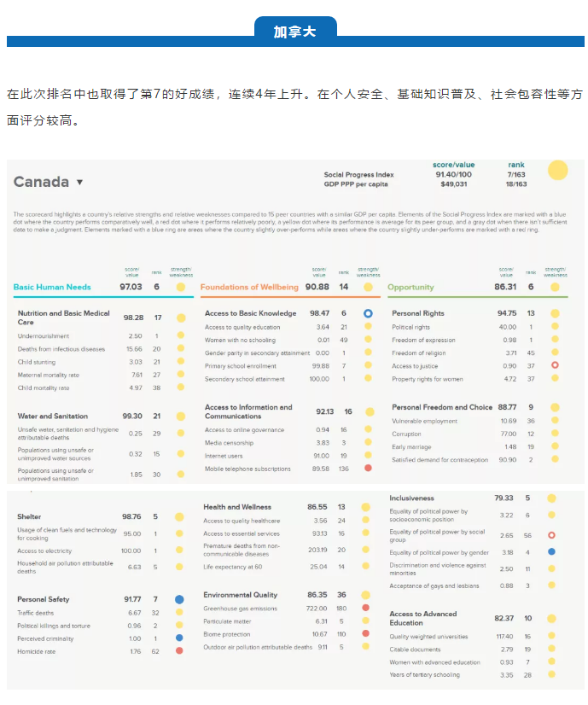Image resolution: width=588 pixels, height=705 pixels.
Task: Click the yellow dot beside Particulate matter
Action: (x=365, y=621)
